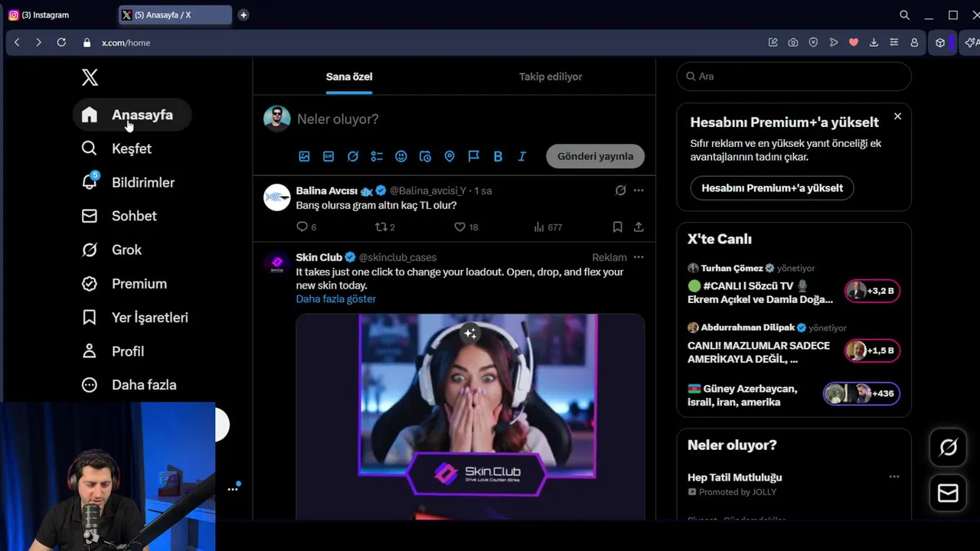Image resolution: width=980 pixels, height=551 pixels.
Task: Open browser downloads icon
Action: coord(874,43)
